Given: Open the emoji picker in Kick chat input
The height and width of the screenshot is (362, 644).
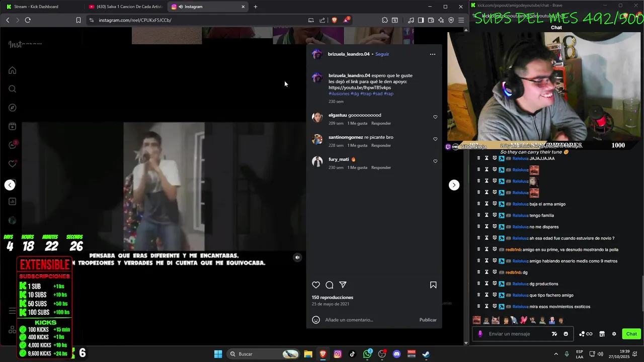Looking at the screenshot, I should point(566,334).
